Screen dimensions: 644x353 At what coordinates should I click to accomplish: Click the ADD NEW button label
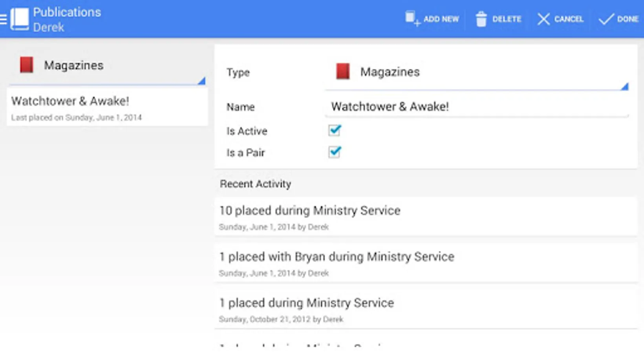441,19
